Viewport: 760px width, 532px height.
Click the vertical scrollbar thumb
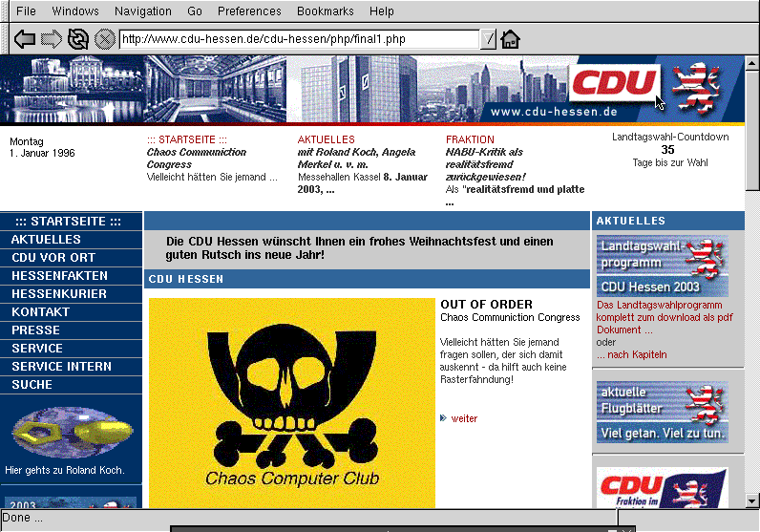(x=751, y=131)
